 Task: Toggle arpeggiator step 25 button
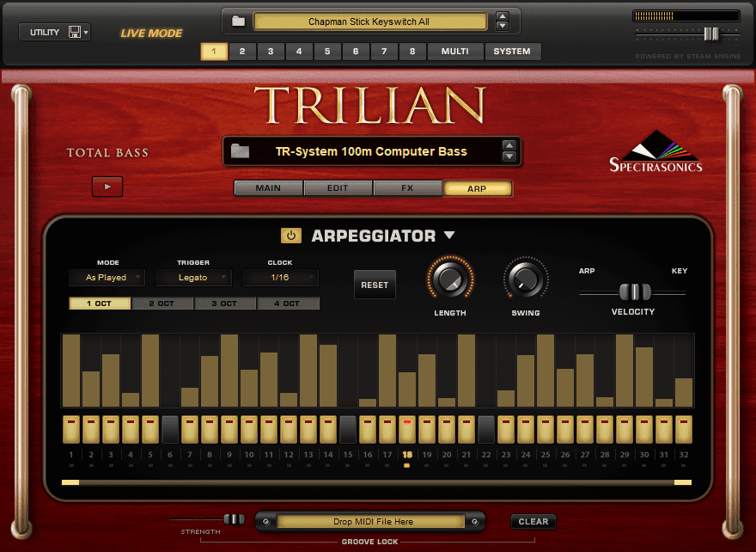pyautogui.click(x=546, y=429)
